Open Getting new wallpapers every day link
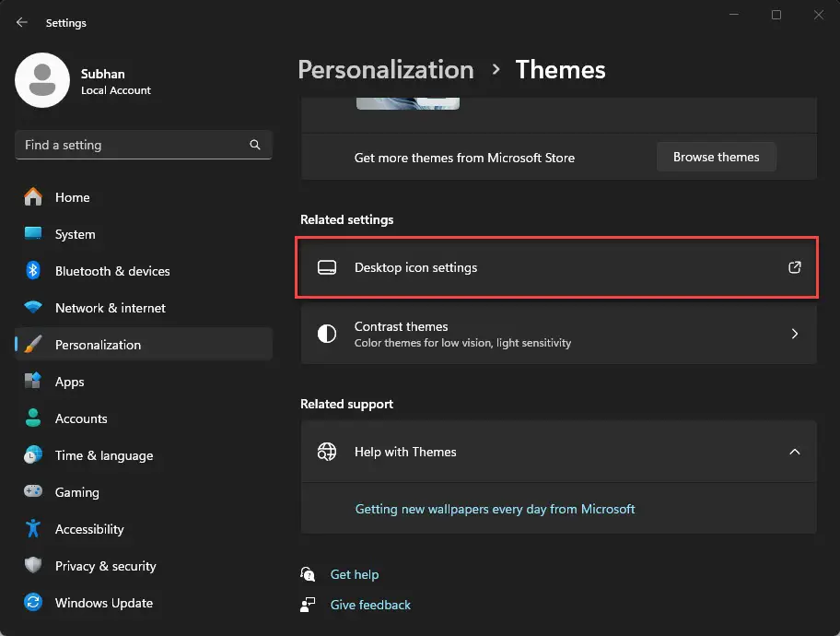The image size is (840, 636). (x=495, y=509)
